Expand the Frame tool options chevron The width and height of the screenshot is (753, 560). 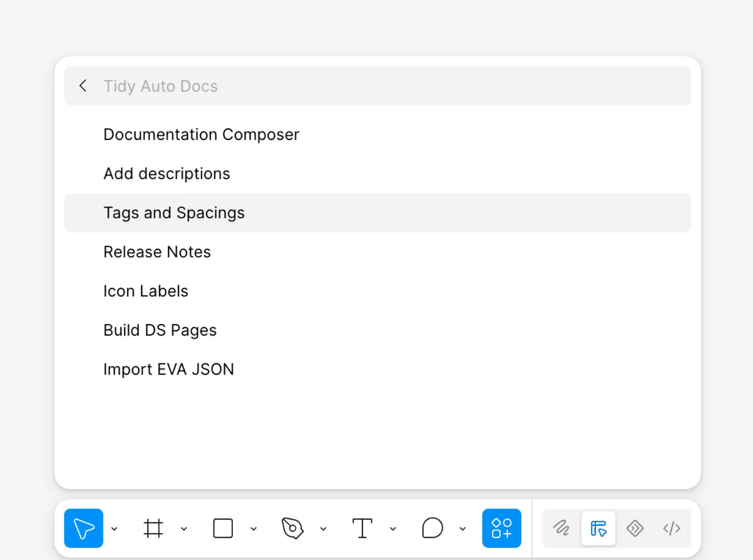pyautogui.click(x=184, y=528)
